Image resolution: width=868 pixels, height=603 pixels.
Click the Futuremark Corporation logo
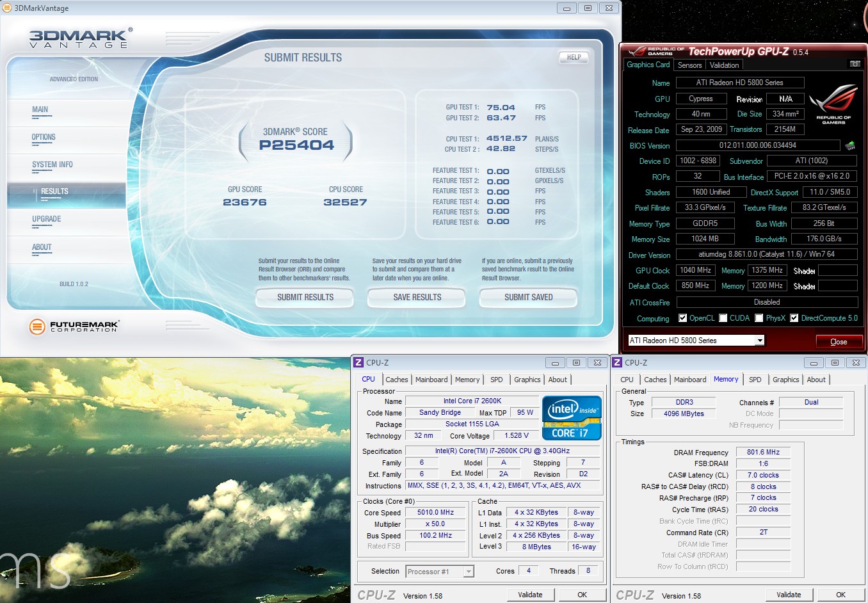tap(74, 326)
